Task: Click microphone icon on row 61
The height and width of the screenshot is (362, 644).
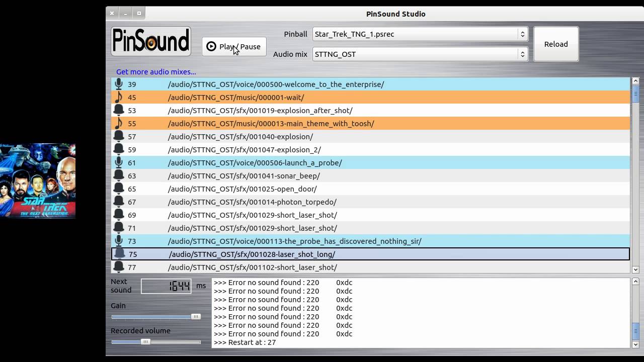Action: [x=119, y=162]
